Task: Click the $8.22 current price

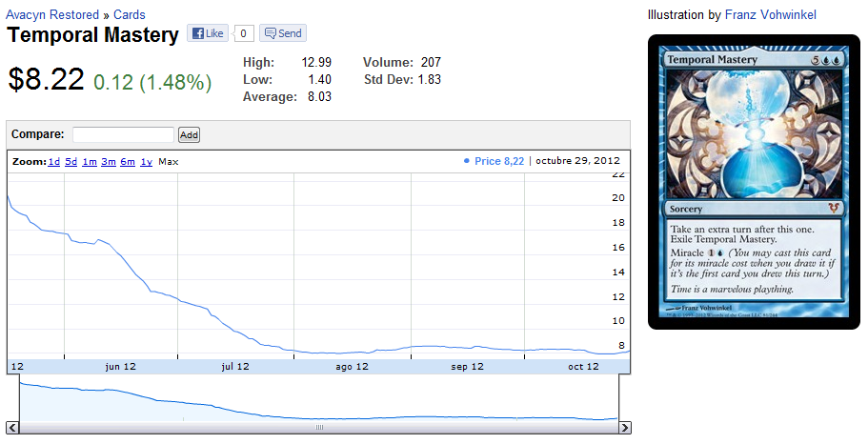Action: point(46,79)
